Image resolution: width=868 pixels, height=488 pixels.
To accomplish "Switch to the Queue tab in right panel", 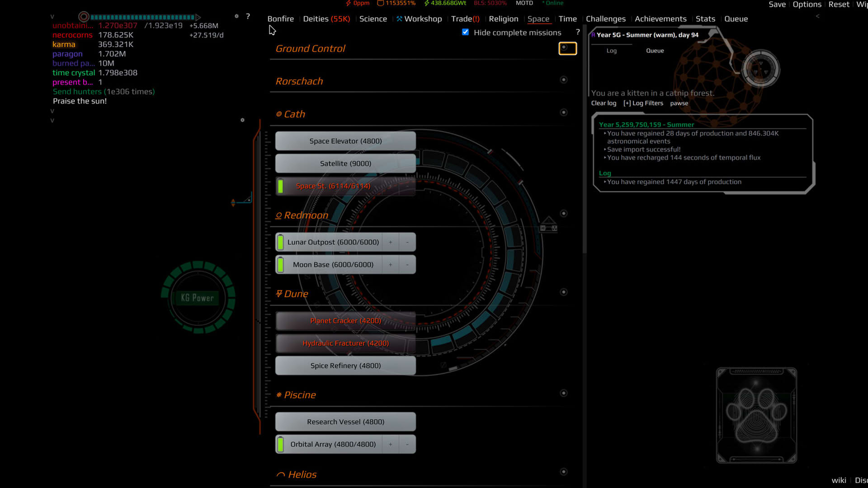I will (655, 51).
